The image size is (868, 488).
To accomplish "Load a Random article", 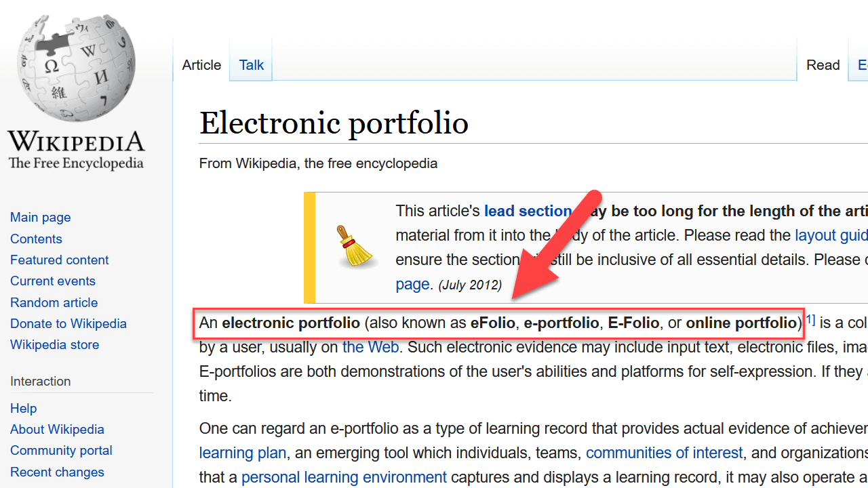I will 54,302.
